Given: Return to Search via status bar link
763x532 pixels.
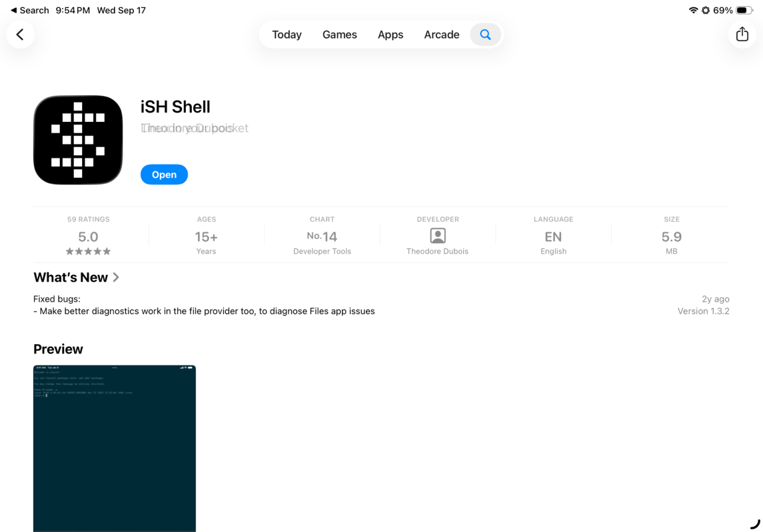Looking at the screenshot, I should coord(30,10).
